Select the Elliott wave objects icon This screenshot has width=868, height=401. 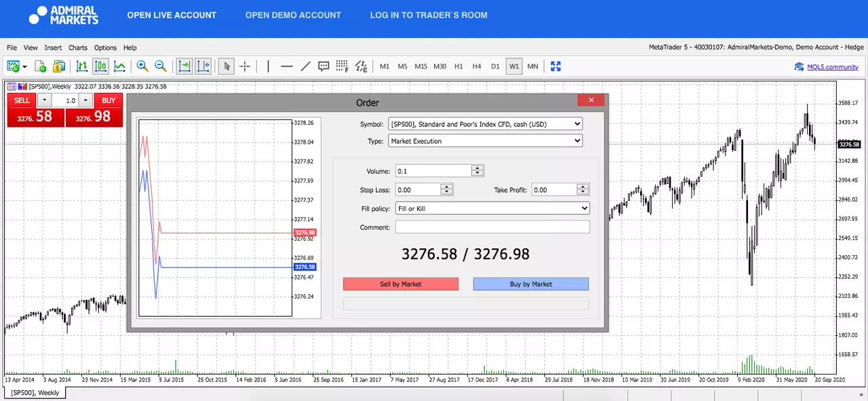tap(361, 66)
